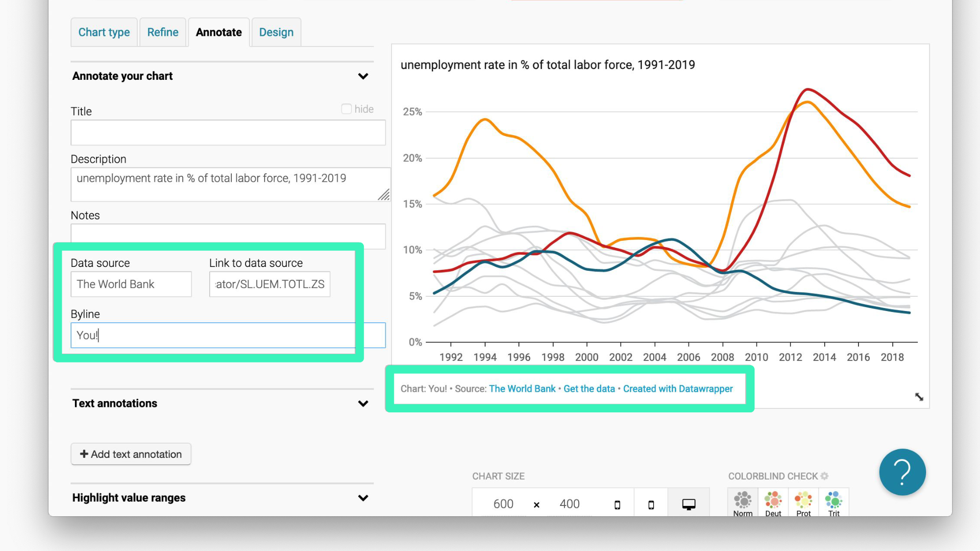Screen dimensions: 980x551
Task: Click the second mobile phone size icon
Action: (651, 504)
